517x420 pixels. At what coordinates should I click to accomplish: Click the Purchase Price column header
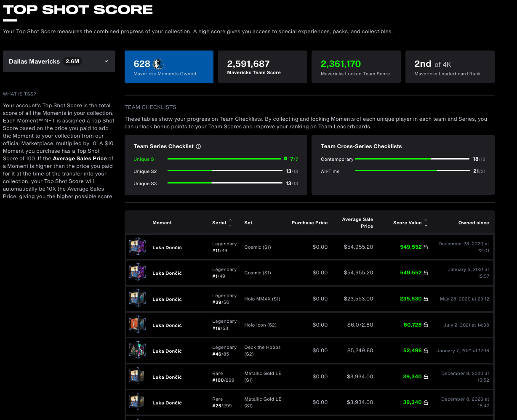coord(309,223)
